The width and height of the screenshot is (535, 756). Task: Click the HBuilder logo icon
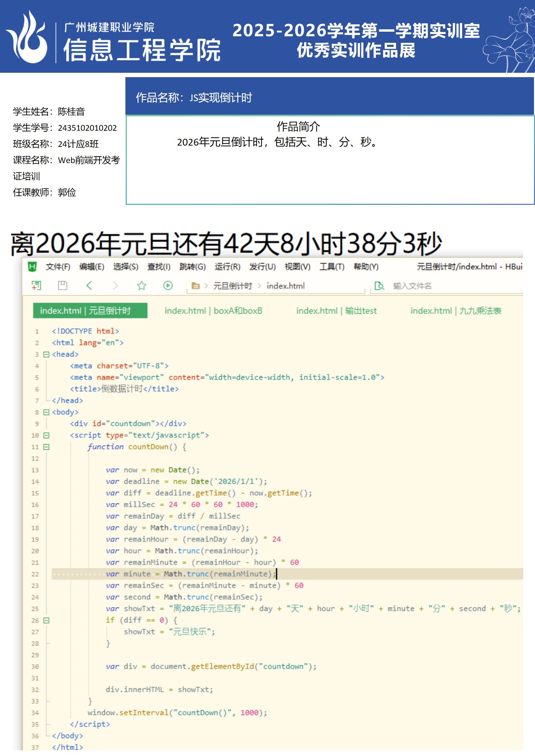point(32,267)
